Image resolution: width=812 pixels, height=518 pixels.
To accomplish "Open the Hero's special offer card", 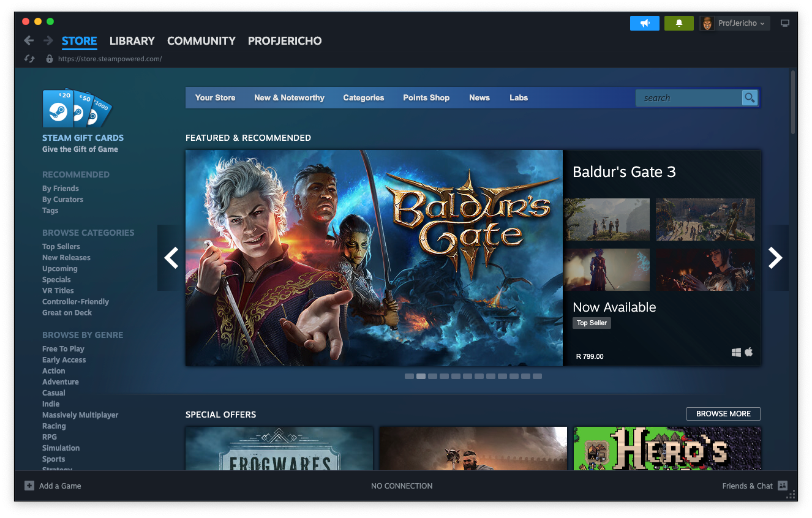I will pos(667,449).
